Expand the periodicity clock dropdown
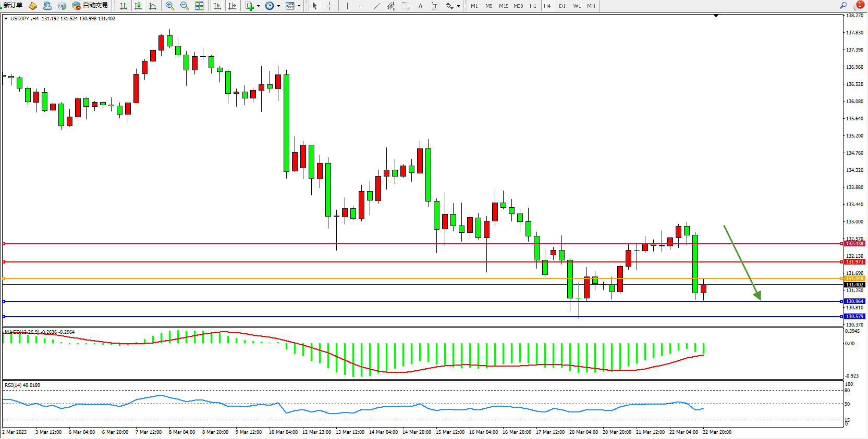 (278, 6)
